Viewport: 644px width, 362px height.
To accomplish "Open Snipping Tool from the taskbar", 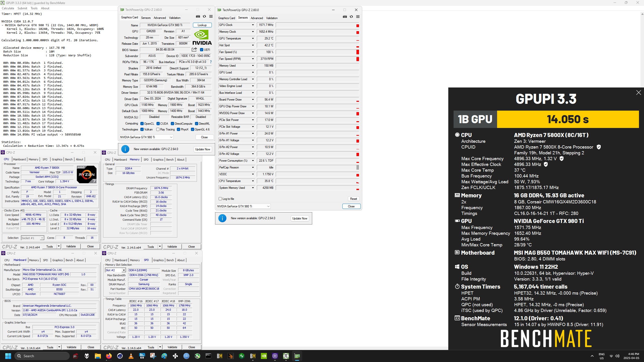I will [x=153, y=356].
